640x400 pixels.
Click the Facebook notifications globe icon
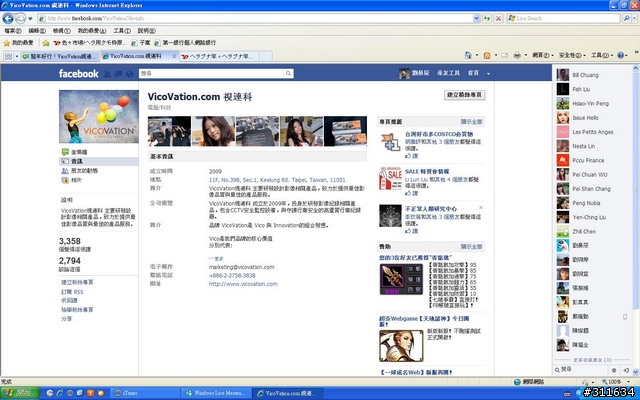pyautogui.click(x=130, y=74)
